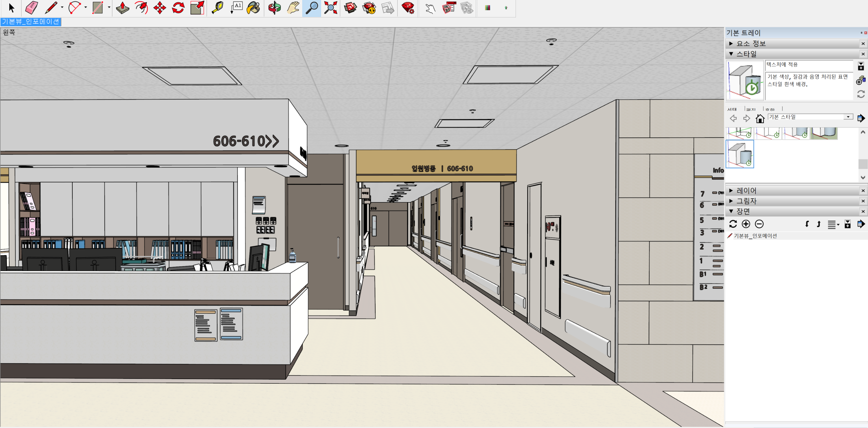Click the Zoom Extents tool

[x=330, y=8]
